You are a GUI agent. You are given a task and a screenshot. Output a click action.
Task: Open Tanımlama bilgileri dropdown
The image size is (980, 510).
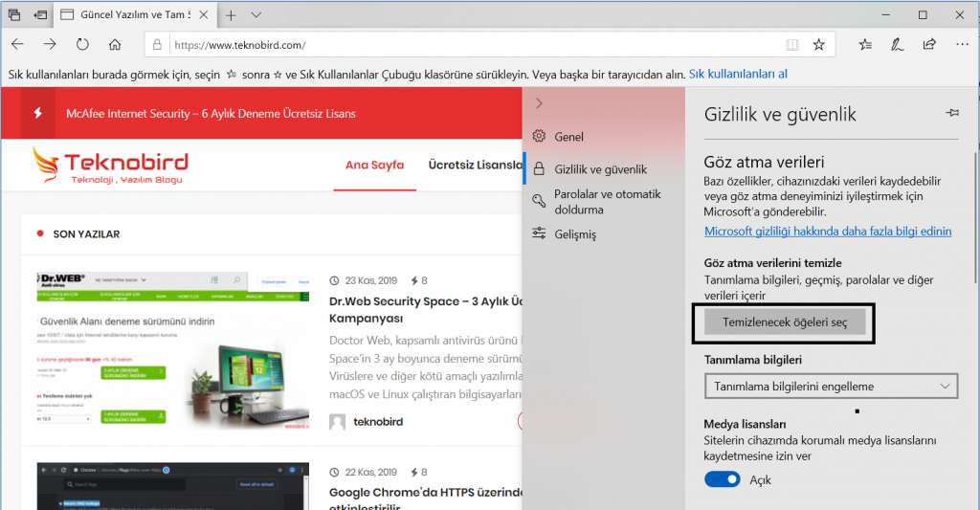click(x=832, y=387)
